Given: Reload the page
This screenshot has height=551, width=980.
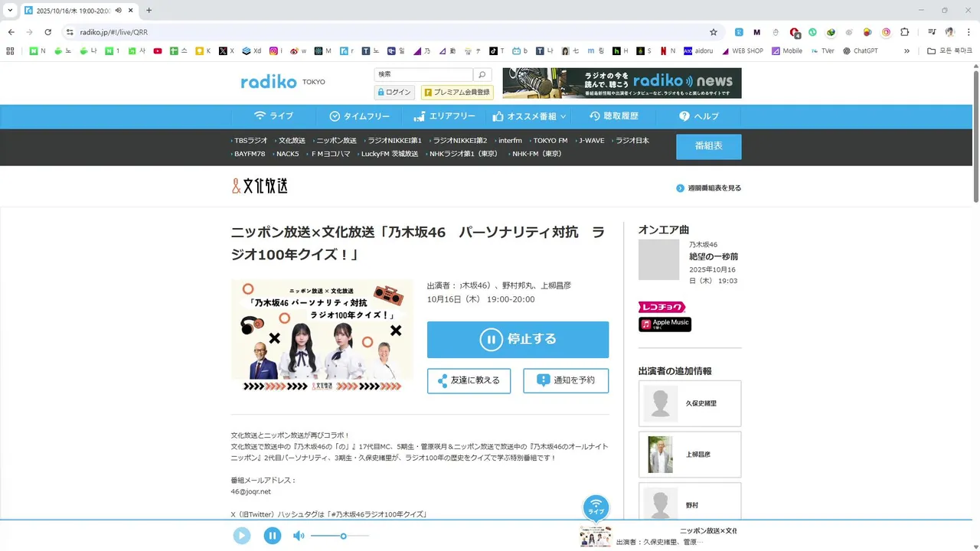Looking at the screenshot, I should click(47, 32).
